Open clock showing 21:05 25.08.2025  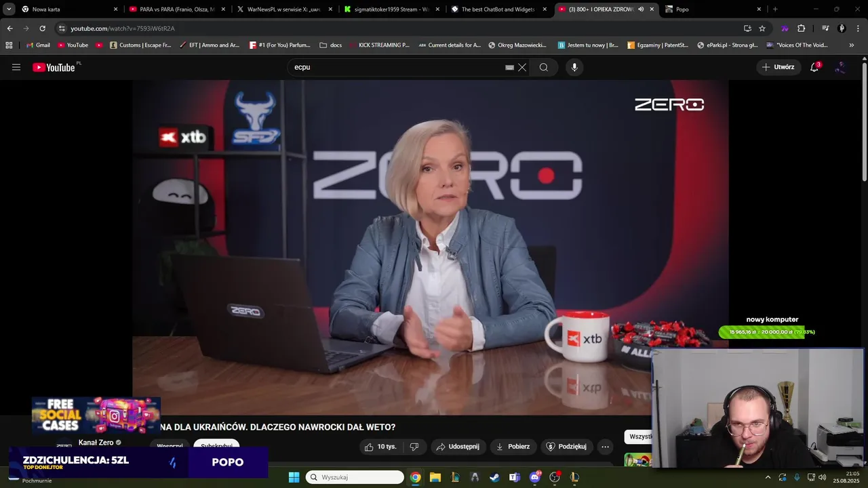848,477
